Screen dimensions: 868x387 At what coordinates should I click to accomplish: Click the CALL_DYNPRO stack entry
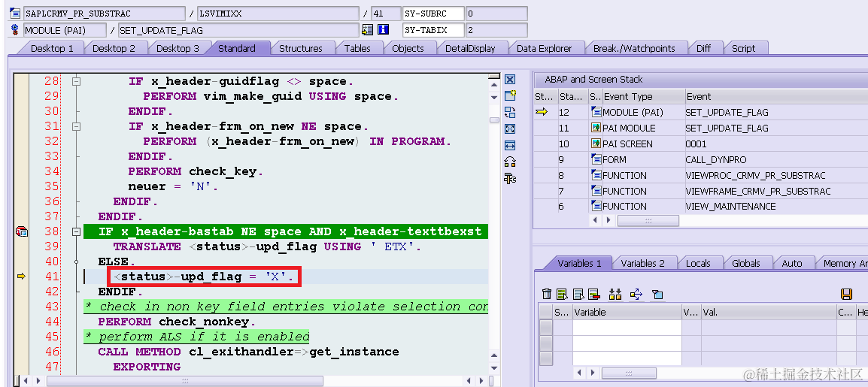pos(715,160)
